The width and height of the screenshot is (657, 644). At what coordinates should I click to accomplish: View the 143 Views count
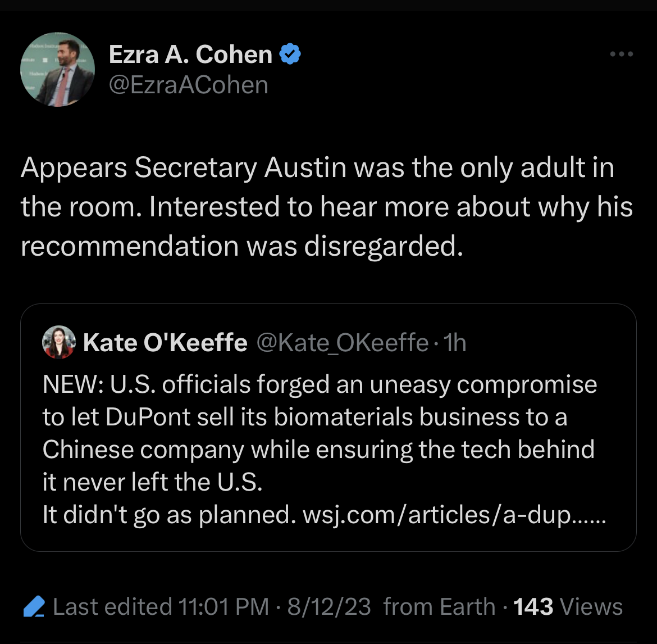pyautogui.click(x=568, y=607)
